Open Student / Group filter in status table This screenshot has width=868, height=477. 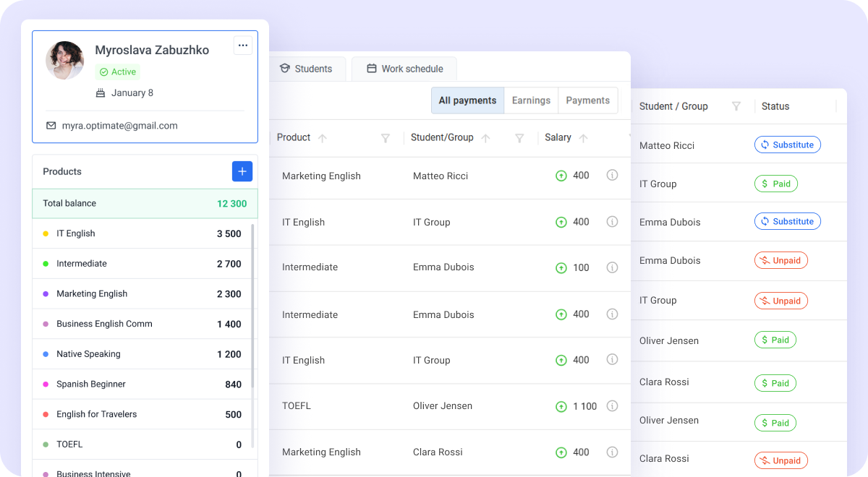click(x=736, y=106)
